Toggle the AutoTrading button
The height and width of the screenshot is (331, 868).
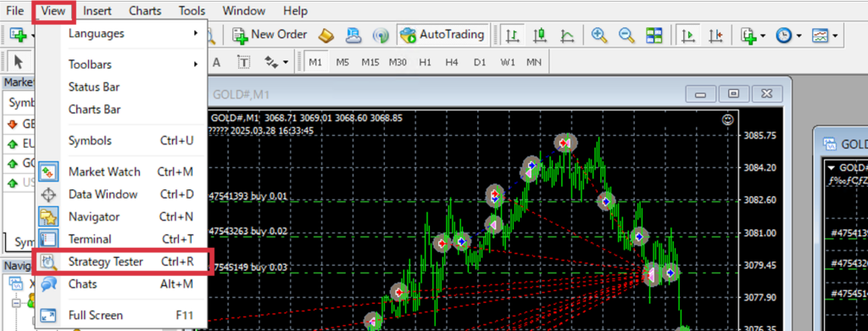pyautogui.click(x=442, y=35)
